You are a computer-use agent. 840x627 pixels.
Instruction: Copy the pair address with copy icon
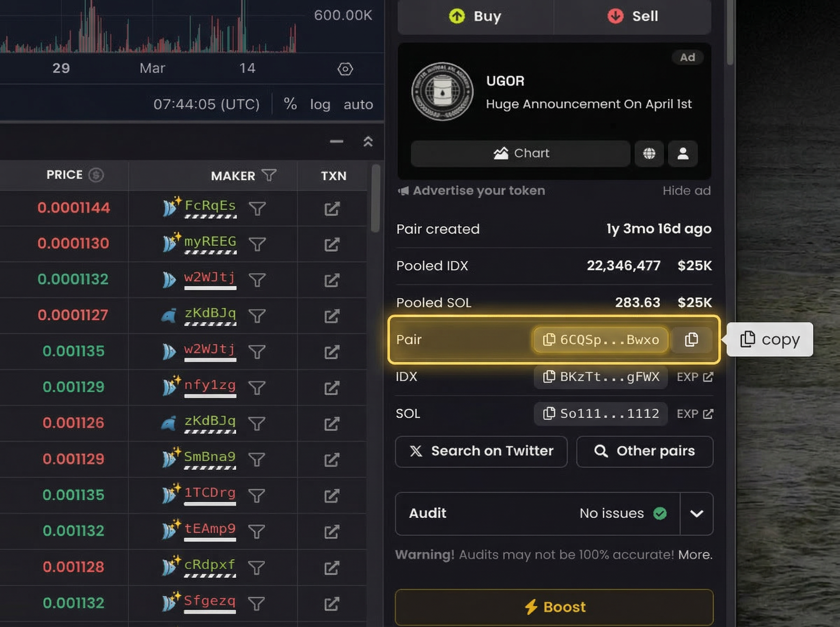coord(691,340)
